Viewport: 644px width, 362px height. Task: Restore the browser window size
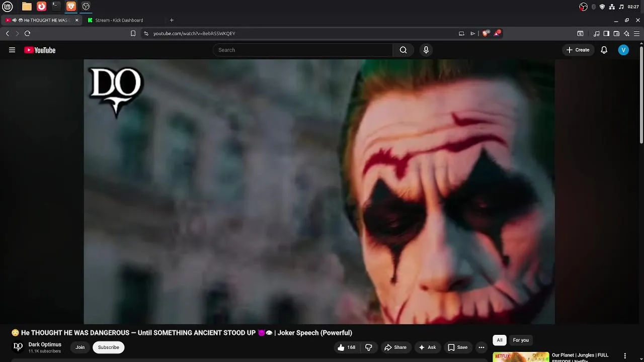[x=627, y=20]
